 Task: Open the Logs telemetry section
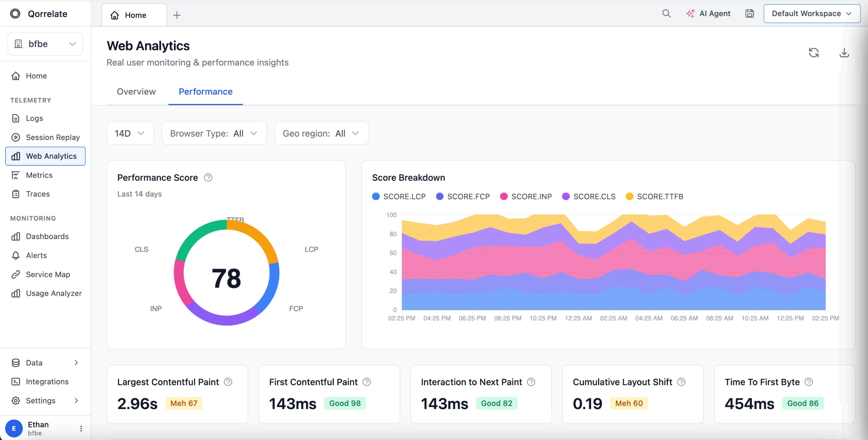tap(34, 118)
